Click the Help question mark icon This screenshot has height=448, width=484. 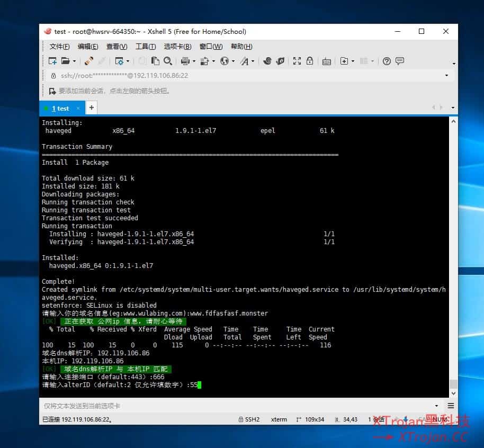tap(387, 61)
